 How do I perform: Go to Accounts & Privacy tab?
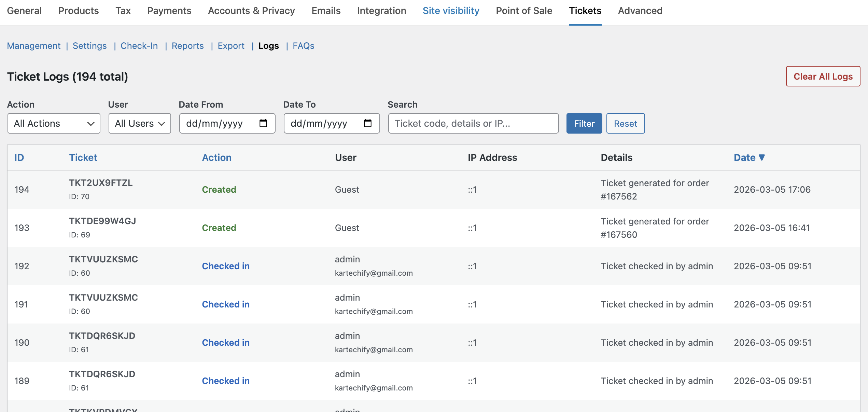(x=252, y=11)
